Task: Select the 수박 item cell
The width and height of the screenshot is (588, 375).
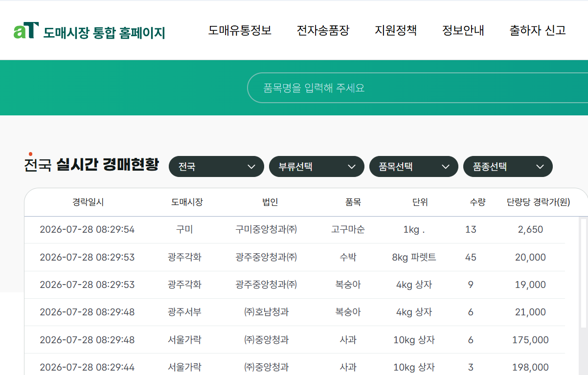Action: coord(348,257)
